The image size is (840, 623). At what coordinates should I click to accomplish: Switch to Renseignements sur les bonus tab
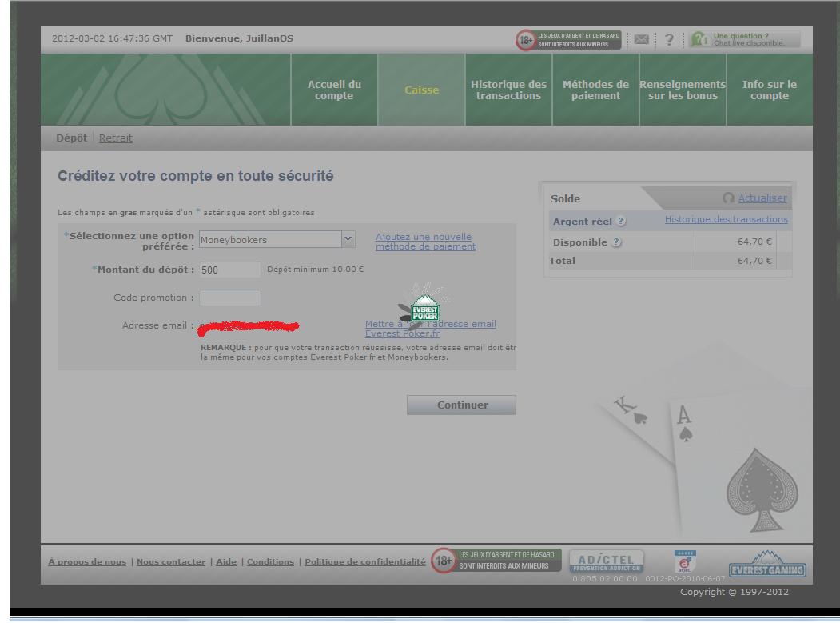pyautogui.click(x=683, y=90)
